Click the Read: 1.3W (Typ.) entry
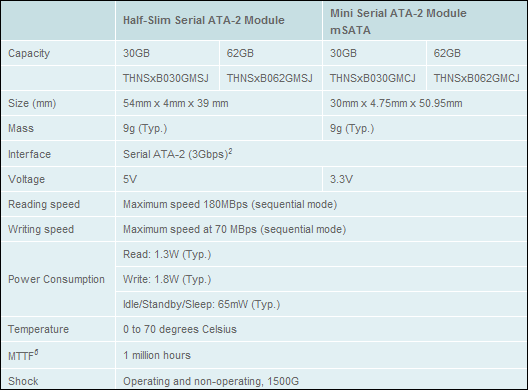Image resolution: width=528 pixels, height=390 pixels. (x=167, y=254)
